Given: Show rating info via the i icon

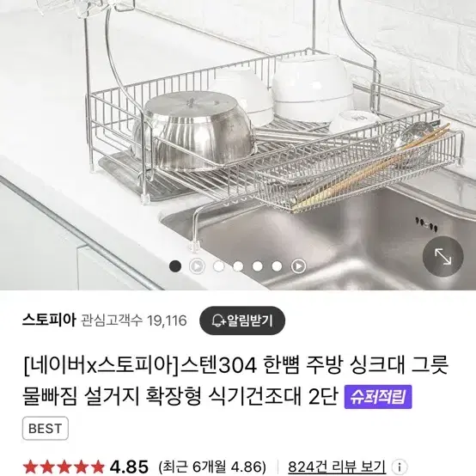Looking at the screenshot, I should pos(400,467).
